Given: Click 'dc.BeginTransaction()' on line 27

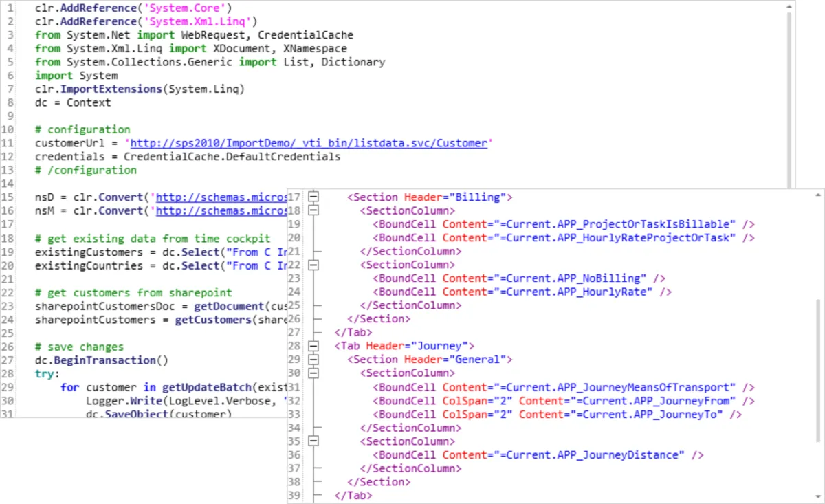Looking at the screenshot, I should pyautogui.click(x=102, y=360).
